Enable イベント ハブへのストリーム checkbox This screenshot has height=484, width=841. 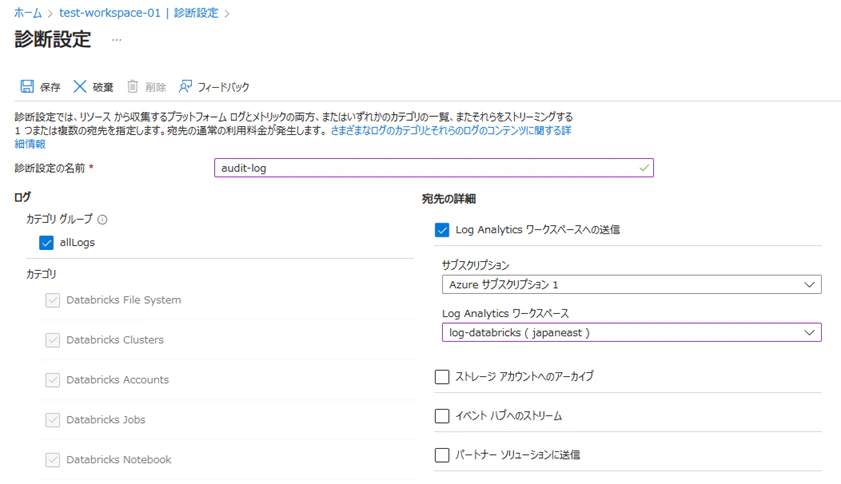(442, 416)
